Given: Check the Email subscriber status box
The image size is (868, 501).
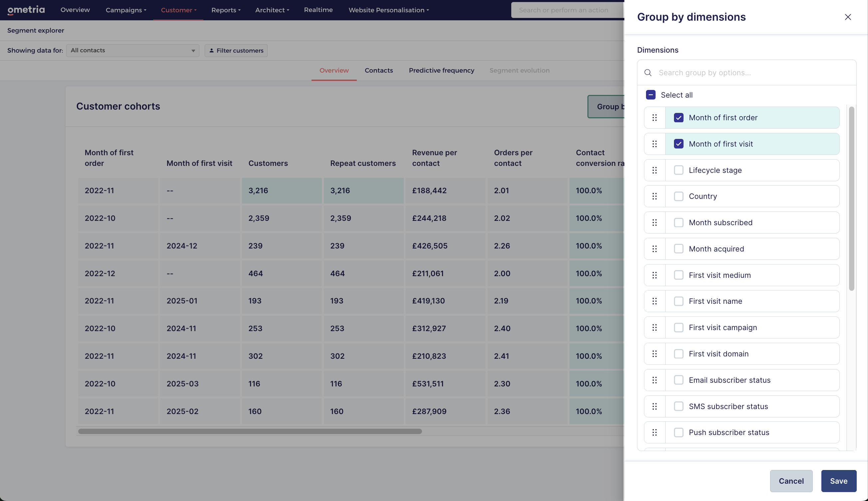Looking at the screenshot, I should click(x=679, y=380).
